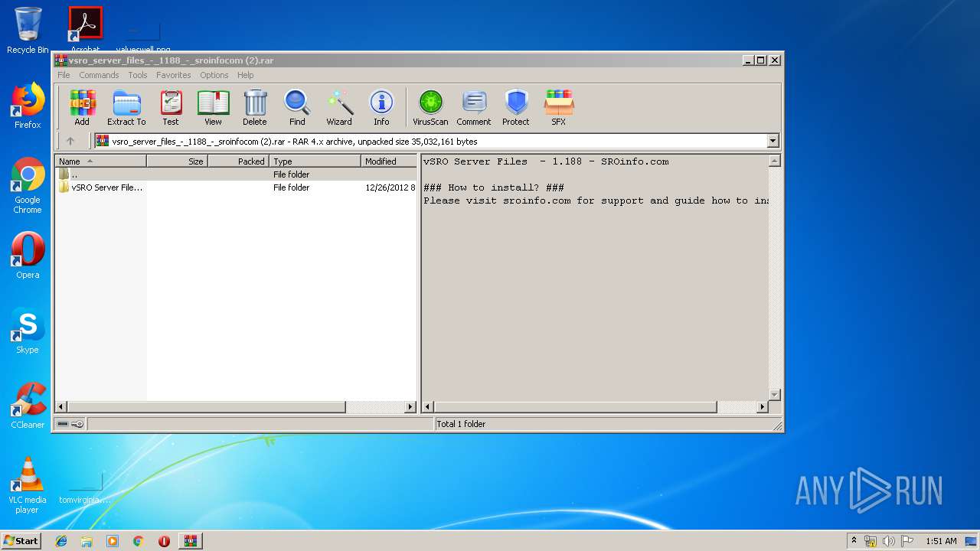Click the 12/26/2012 modified date cell
This screenshot has width=980, height=551.
tap(390, 187)
